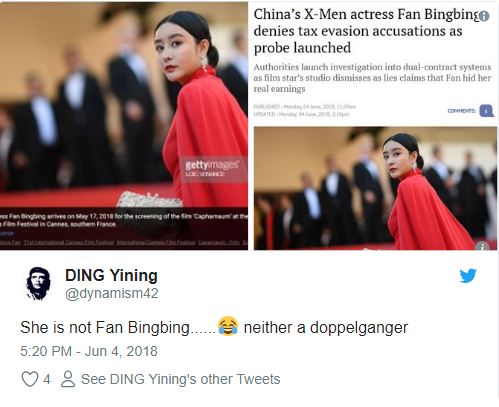
Task: Open the blue comments bubble icon
Action: [x=487, y=111]
